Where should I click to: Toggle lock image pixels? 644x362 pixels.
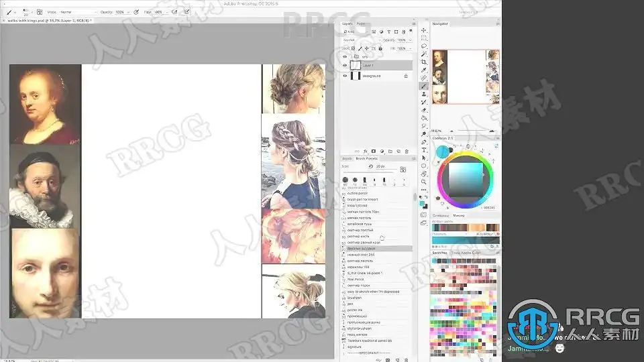[x=360, y=48]
